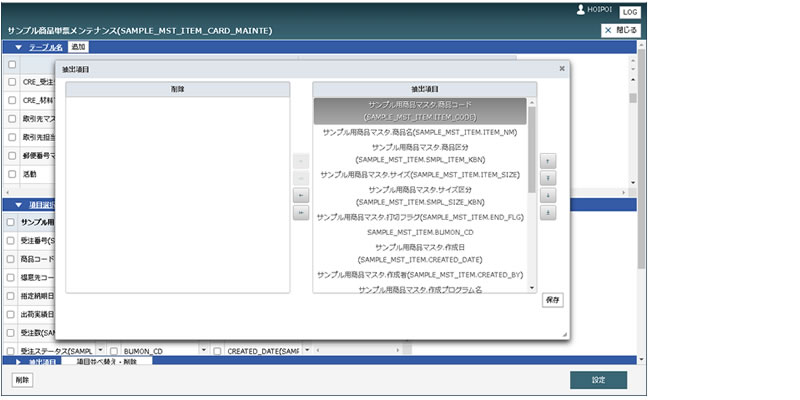Close the 抽出項目 dialog with the X
This screenshot has width=800, height=400.
coord(562,68)
